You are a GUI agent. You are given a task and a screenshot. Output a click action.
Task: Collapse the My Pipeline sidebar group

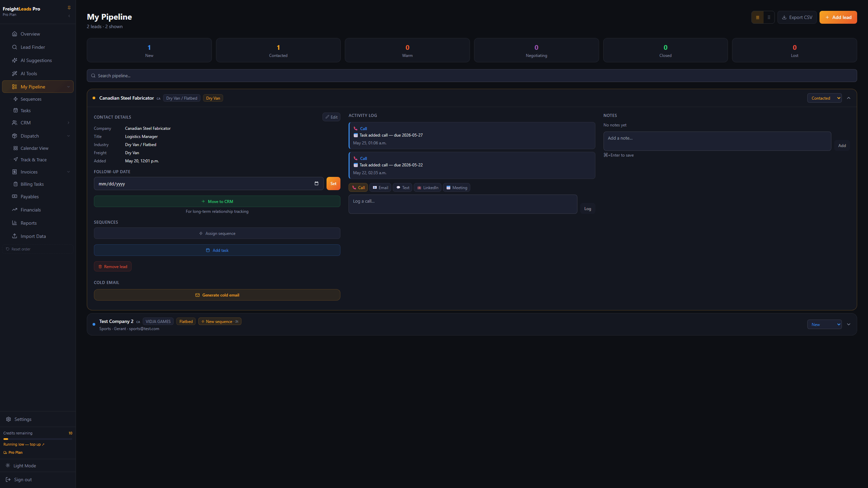[68, 87]
